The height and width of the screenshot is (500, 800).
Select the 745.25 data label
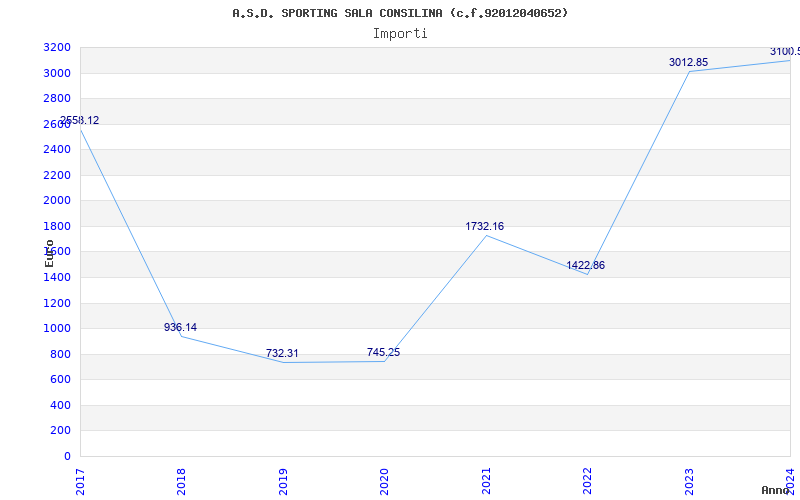point(383,353)
